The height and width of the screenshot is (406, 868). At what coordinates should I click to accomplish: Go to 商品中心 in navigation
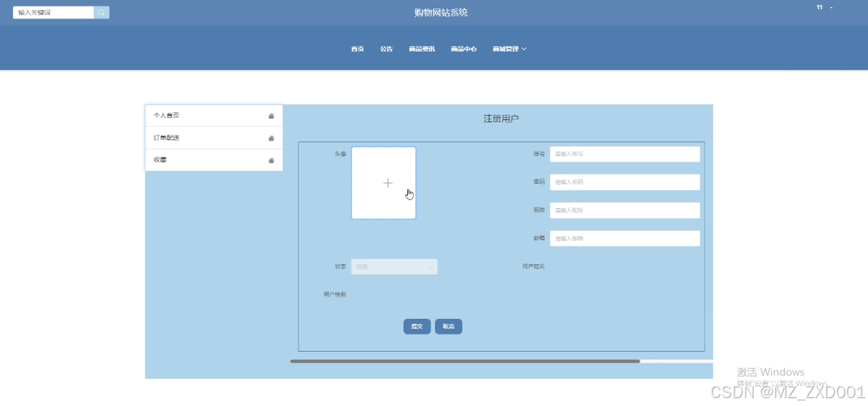tap(464, 49)
